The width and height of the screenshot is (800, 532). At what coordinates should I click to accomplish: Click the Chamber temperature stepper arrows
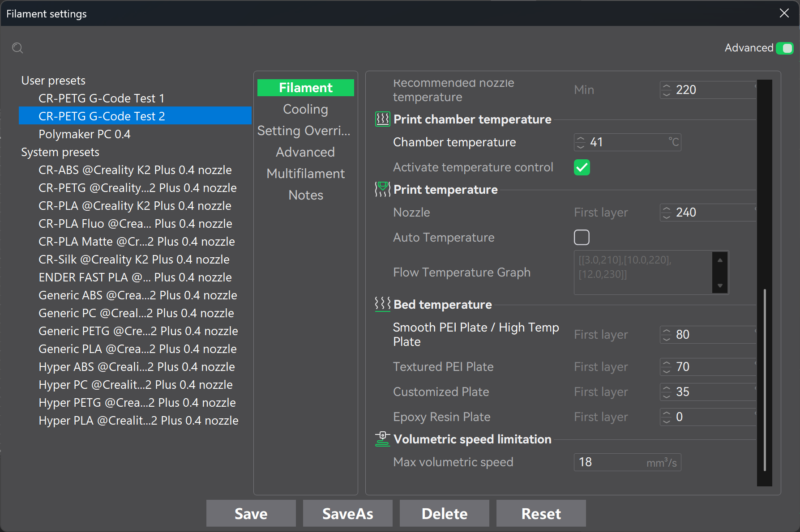click(581, 142)
